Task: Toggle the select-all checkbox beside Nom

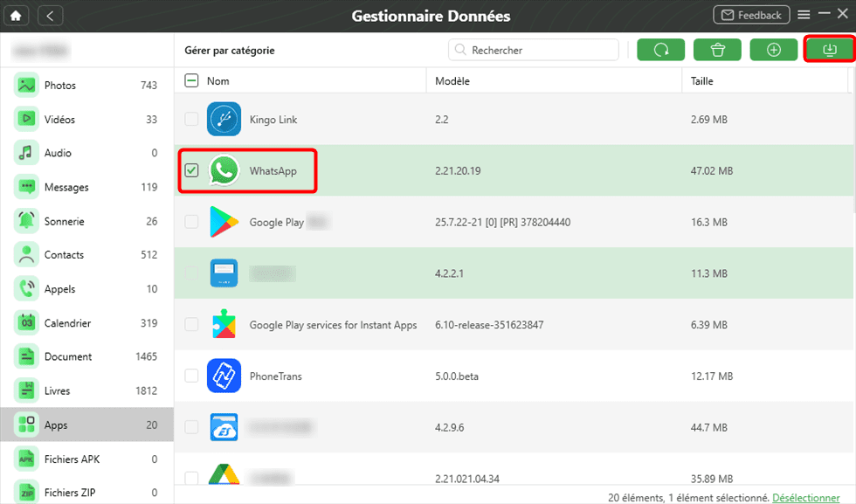Action: tap(191, 81)
